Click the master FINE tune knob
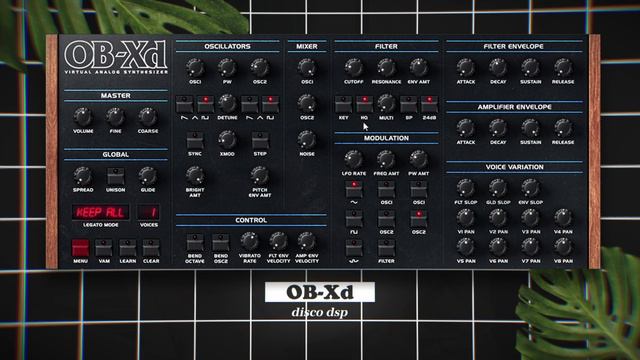This screenshot has width=640, height=360. click(x=116, y=117)
